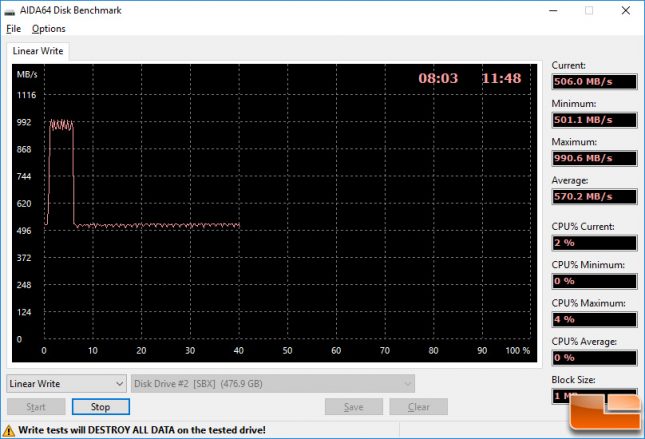Click the 100 % x-axis label
The image size is (645, 439).
point(517,351)
